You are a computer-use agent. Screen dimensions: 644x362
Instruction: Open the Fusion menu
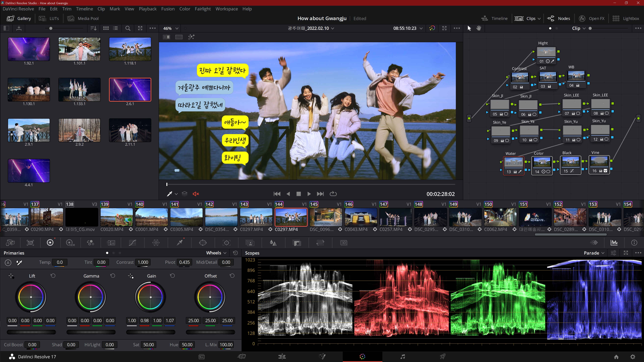(x=168, y=9)
